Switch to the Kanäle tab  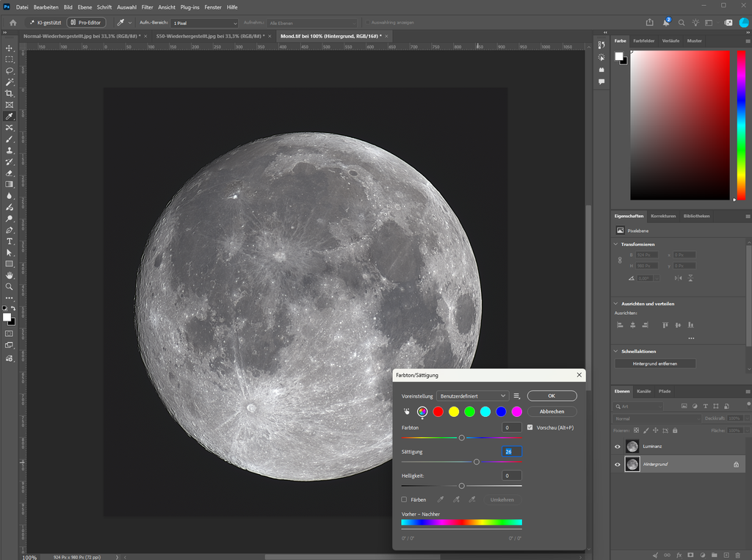tap(643, 391)
